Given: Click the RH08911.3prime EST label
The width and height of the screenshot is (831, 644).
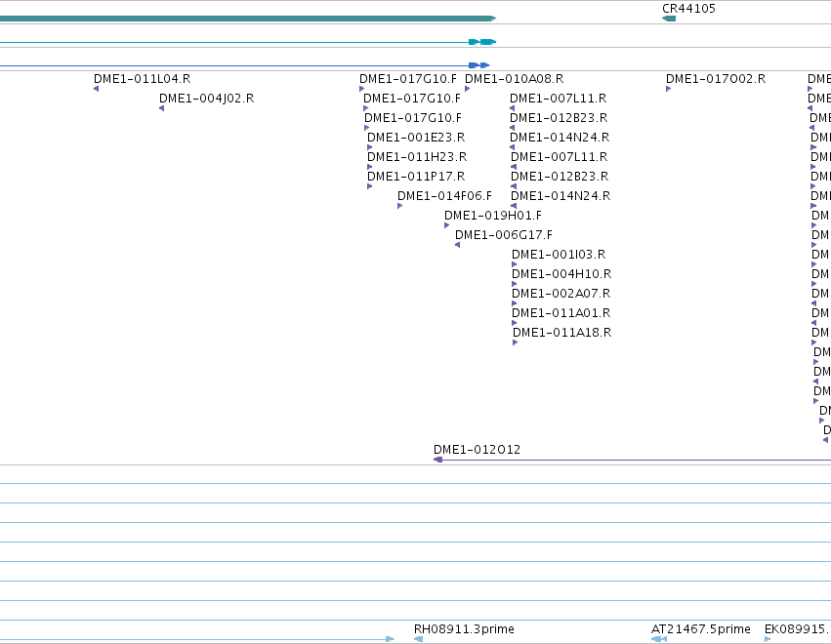Looking at the screenshot, I should click(x=464, y=629).
